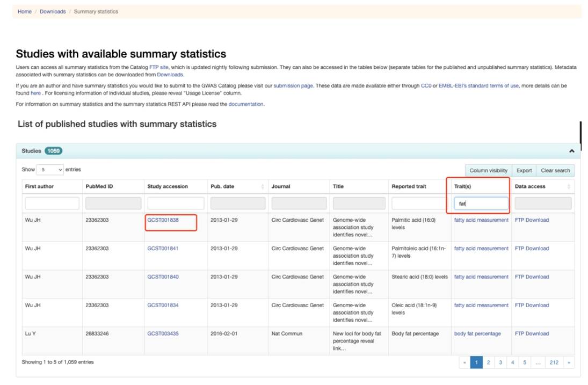Open the Downloads link in paragraph
The image size is (588, 385).
170,75
